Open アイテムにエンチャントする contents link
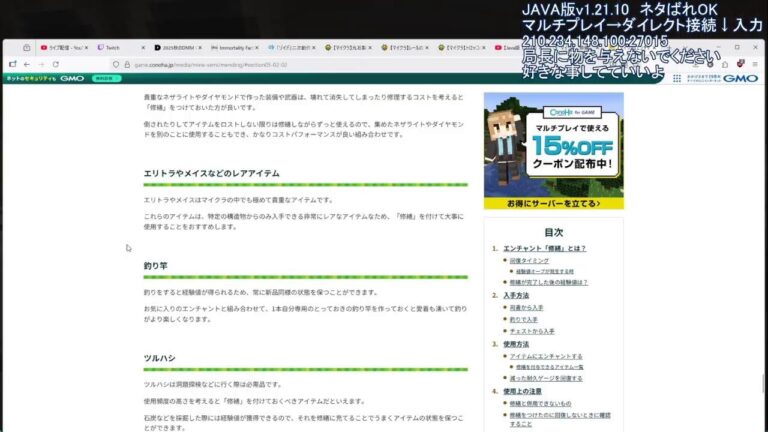The height and width of the screenshot is (432, 768). 546,355
